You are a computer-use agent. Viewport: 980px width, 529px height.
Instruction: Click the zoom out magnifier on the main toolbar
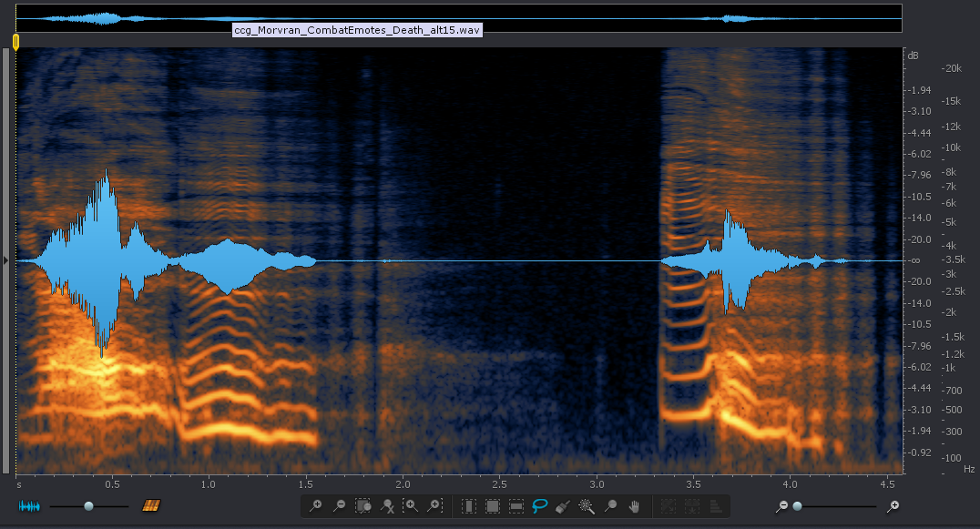340,506
